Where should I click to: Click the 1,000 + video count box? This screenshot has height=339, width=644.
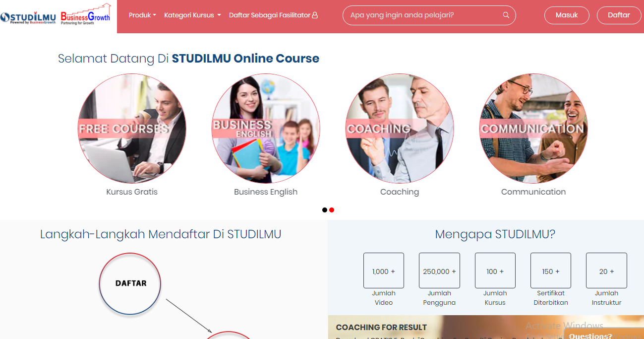click(x=384, y=271)
